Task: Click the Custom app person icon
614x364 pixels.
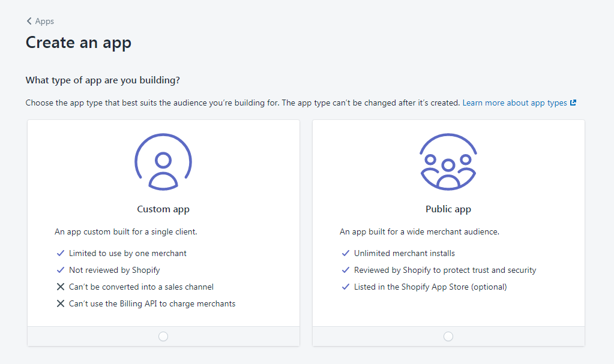Action: [163, 161]
